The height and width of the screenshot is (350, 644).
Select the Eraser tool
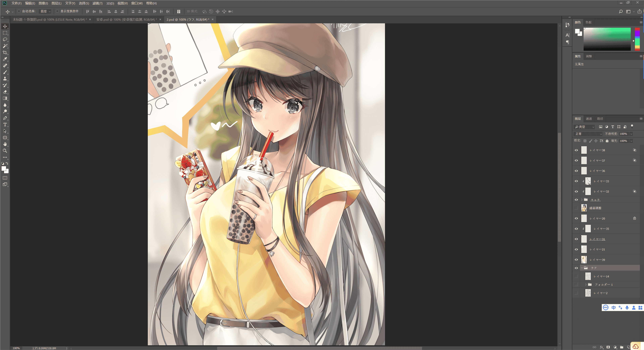click(x=5, y=92)
